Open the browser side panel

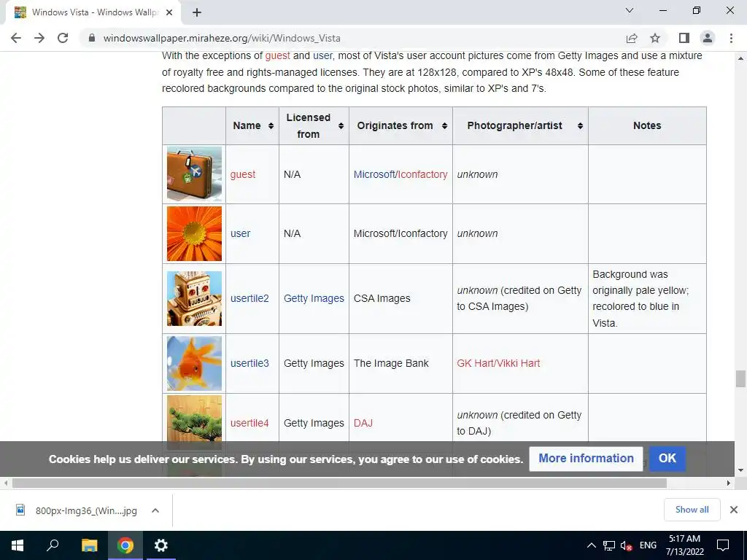[x=684, y=38]
